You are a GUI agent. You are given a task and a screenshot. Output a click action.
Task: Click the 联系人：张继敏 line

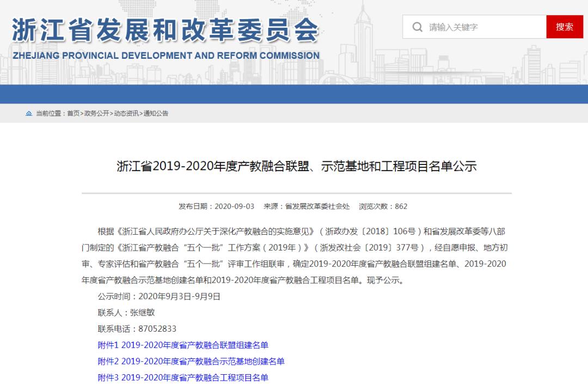coord(126,312)
